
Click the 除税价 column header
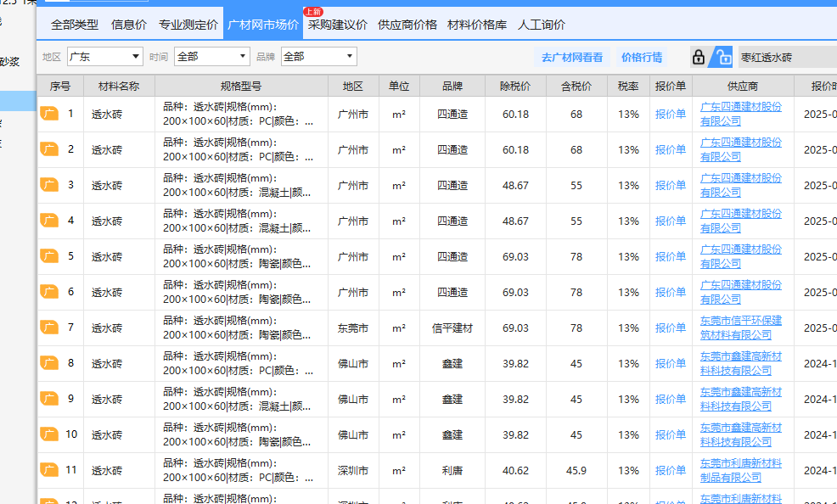(515, 86)
